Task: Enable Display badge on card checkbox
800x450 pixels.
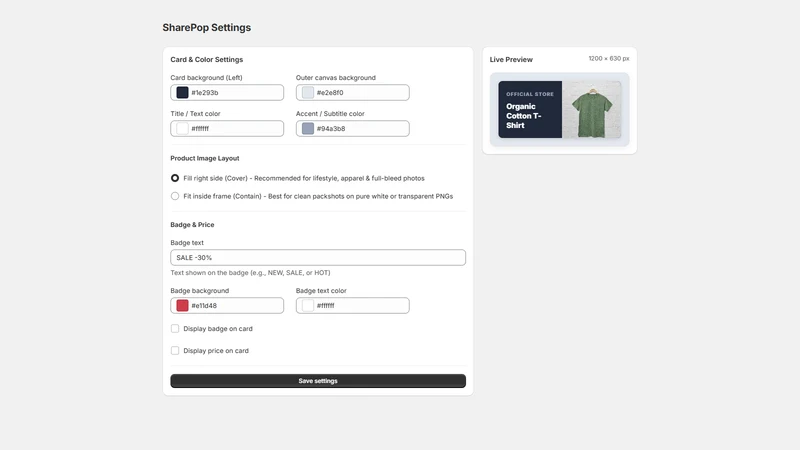Action: click(175, 329)
